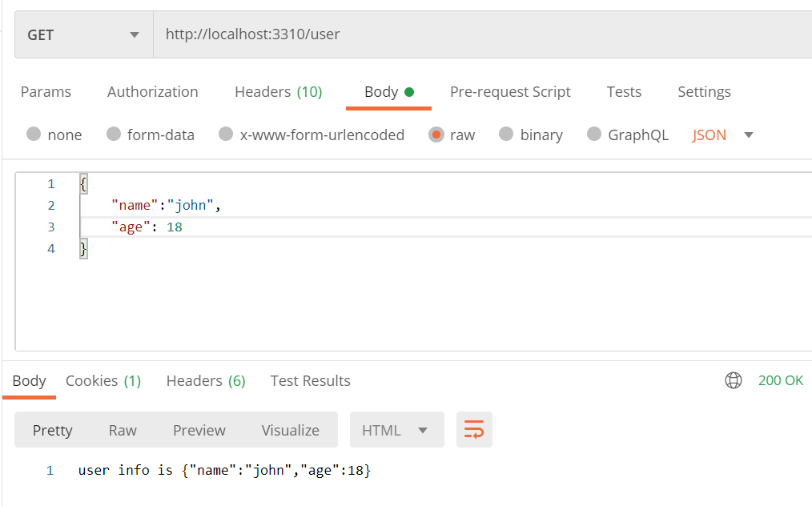This screenshot has width=812, height=506.
Task: Select the none body option
Action: (34, 135)
